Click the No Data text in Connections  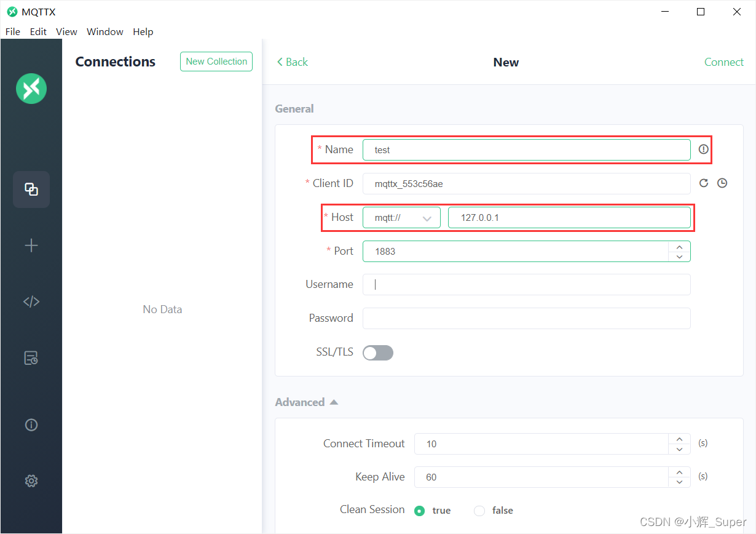pyautogui.click(x=162, y=309)
